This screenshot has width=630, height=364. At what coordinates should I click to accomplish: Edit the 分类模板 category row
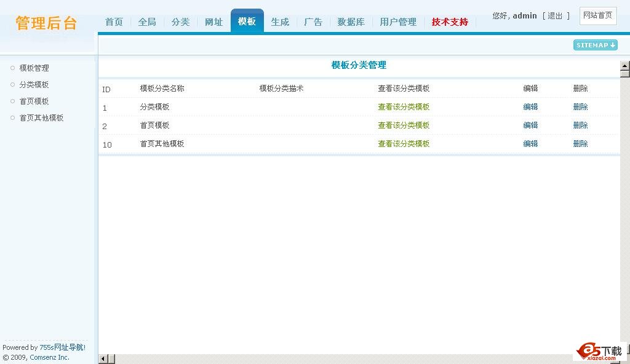[530, 107]
